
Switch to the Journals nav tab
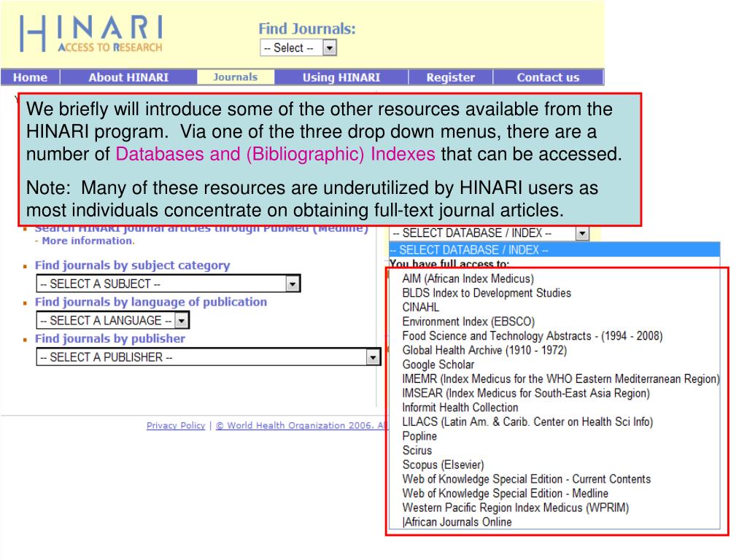236,77
